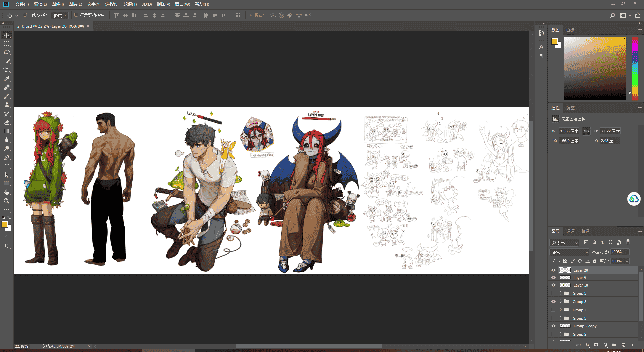The width and height of the screenshot is (644, 352).
Task: Select the Layer 10 layer row
Action: pos(594,285)
